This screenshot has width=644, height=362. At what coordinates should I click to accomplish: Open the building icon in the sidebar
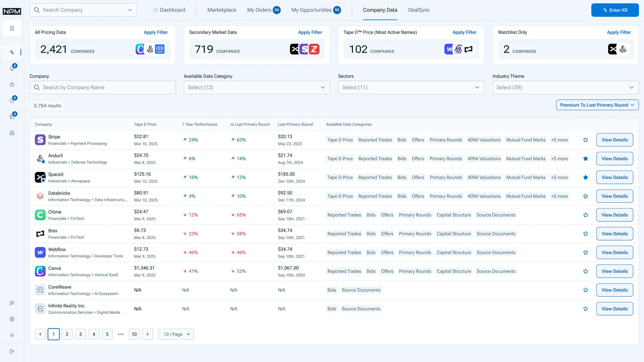tap(12, 28)
